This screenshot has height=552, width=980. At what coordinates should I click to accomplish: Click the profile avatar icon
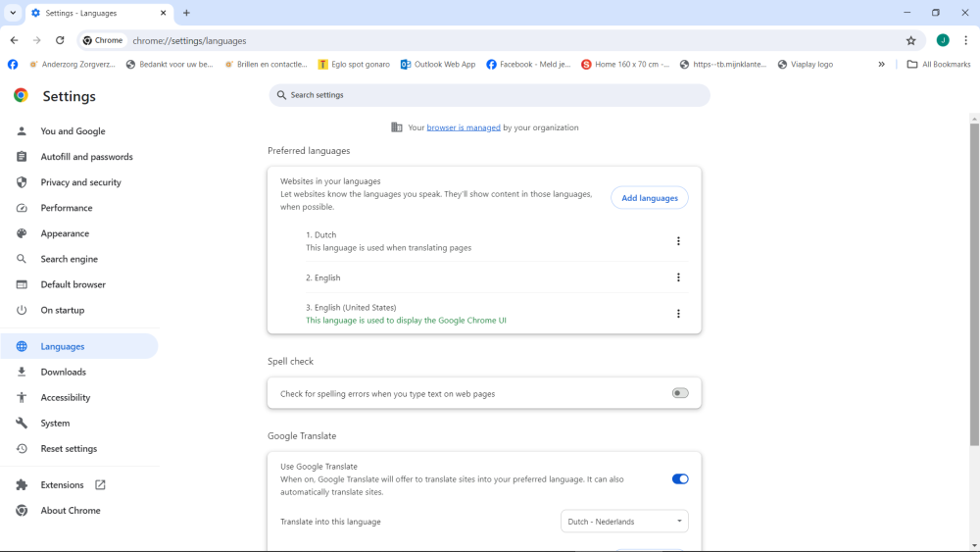click(x=943, y=40)
